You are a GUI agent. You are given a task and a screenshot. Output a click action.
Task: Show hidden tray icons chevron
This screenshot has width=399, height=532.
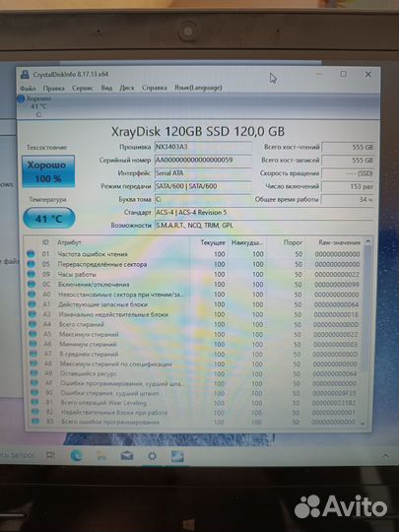(385, 456)
